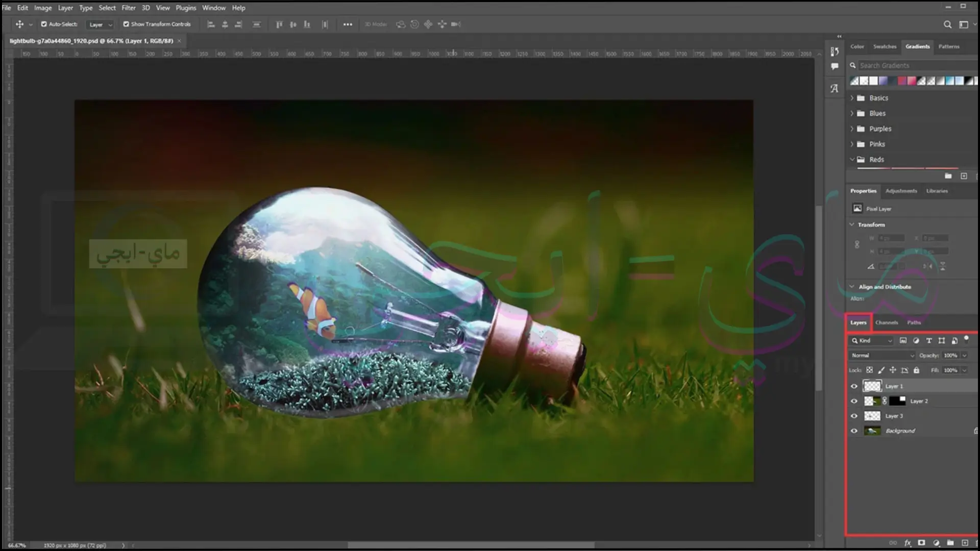Toggle Show Transform Controls checkbox

tap(126, 24)
